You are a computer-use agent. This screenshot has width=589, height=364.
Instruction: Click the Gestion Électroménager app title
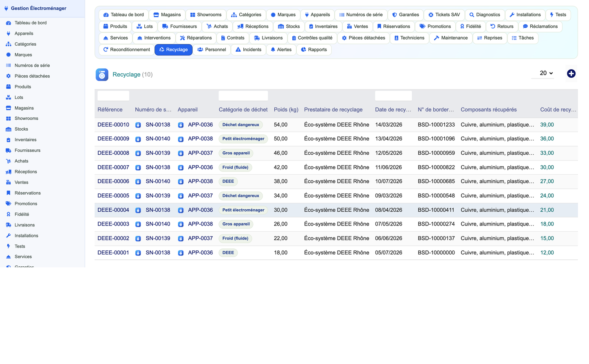(39, 8)
